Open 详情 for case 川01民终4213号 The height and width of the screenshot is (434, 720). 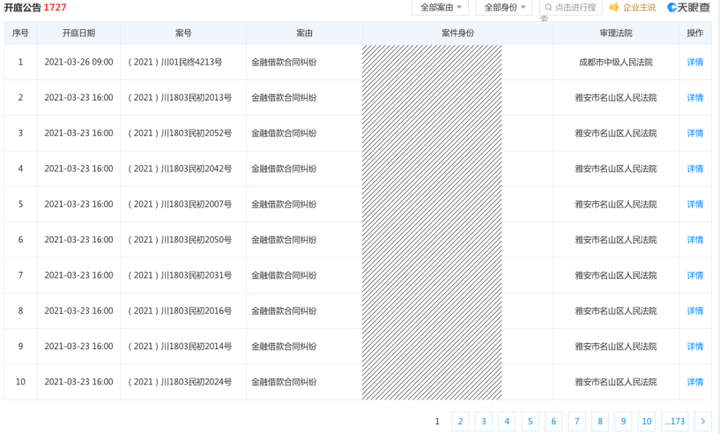695,62
